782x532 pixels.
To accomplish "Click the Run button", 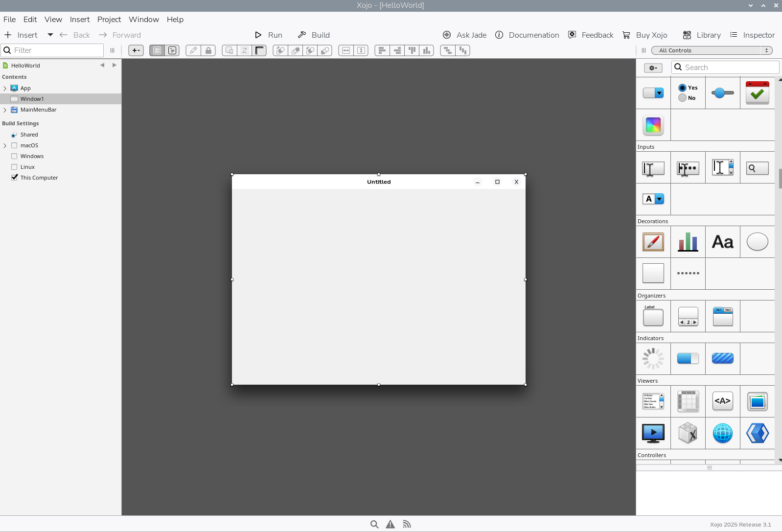I will (269, 35).
